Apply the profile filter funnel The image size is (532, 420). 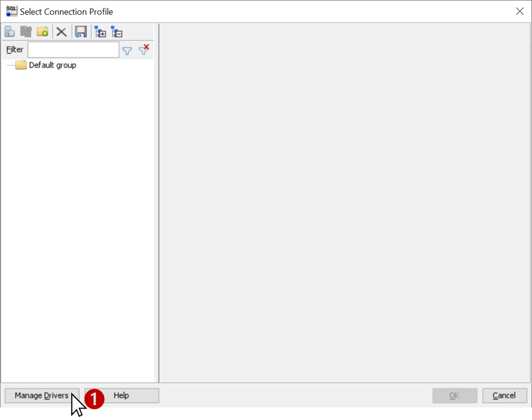tap(127, 50)
